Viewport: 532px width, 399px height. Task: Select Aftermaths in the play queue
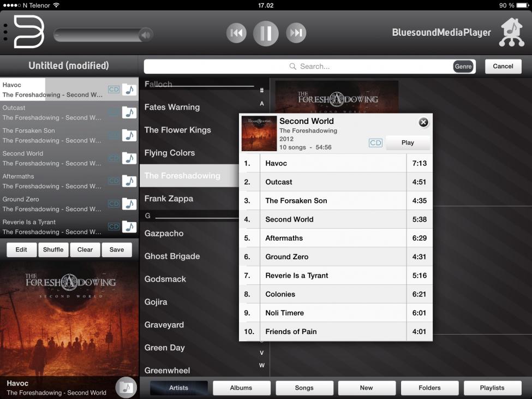click(69, 181)
